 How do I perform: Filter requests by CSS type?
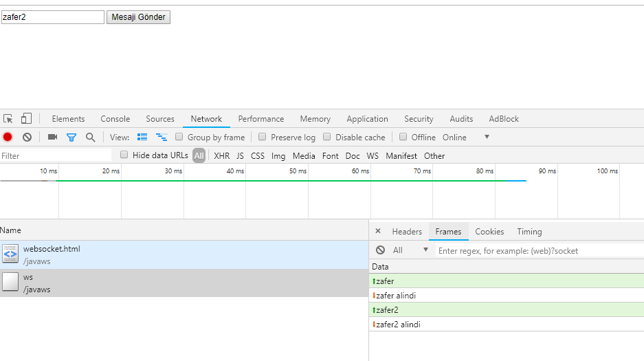(258, 155)
